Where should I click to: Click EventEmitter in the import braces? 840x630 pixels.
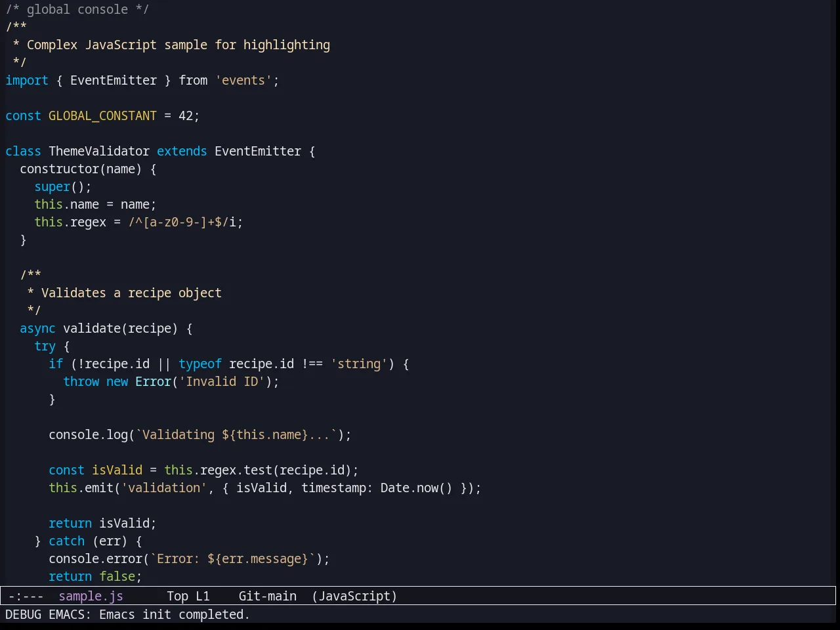114,80
